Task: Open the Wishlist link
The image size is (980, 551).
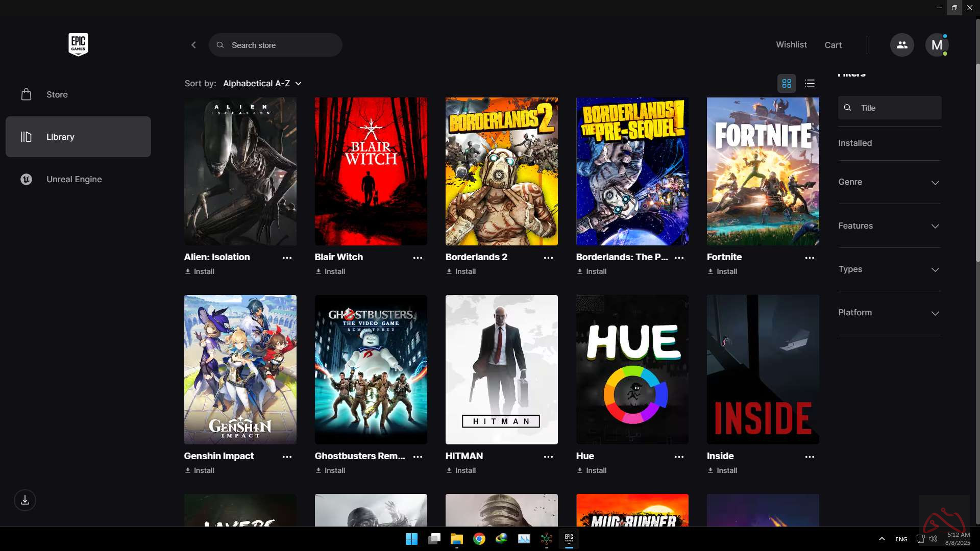Action: tap(791, 45)
